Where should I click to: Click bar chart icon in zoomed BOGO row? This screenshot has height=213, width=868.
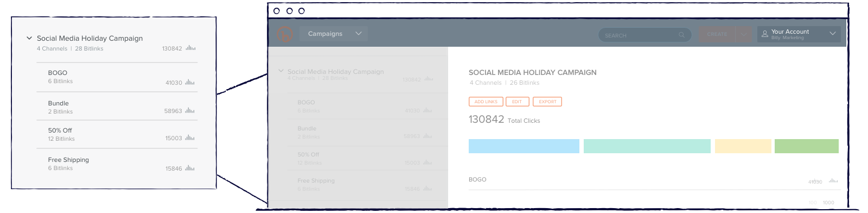[x=189, y=83]
